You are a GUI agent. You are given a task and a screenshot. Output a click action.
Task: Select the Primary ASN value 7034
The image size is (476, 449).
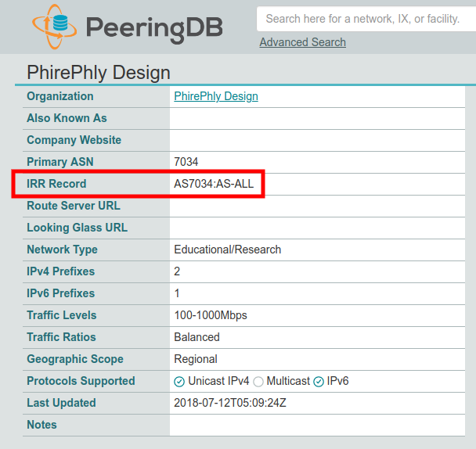[x=186, y=162]
